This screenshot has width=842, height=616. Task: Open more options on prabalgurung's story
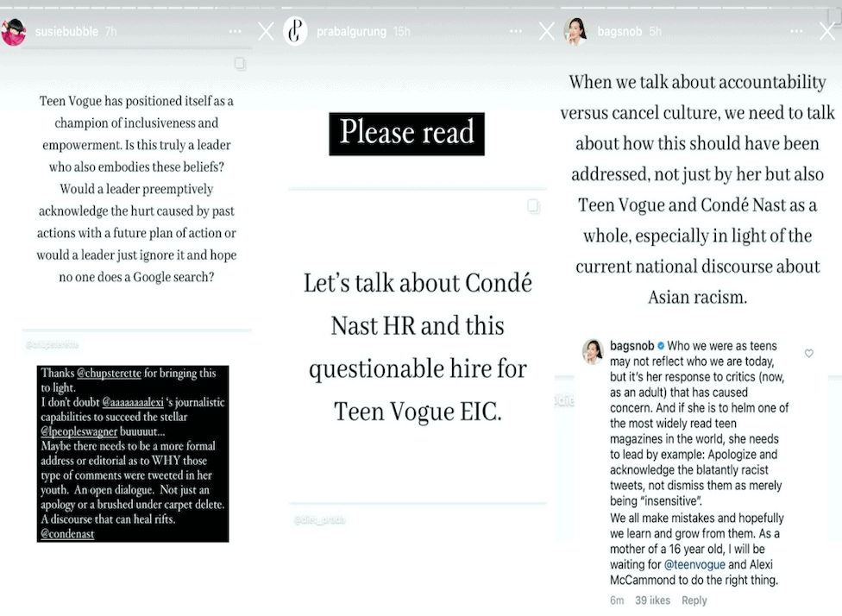click(x=516, y=32)
